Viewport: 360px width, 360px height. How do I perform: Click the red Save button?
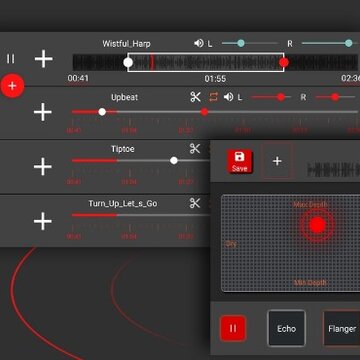pos(240,161)
